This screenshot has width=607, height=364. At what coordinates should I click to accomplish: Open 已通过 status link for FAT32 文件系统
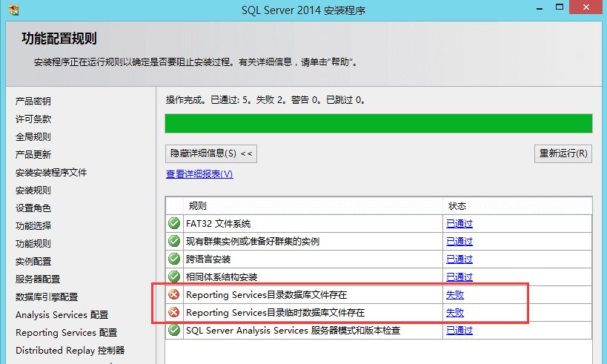pyautogui.click(x=459, y=223)
